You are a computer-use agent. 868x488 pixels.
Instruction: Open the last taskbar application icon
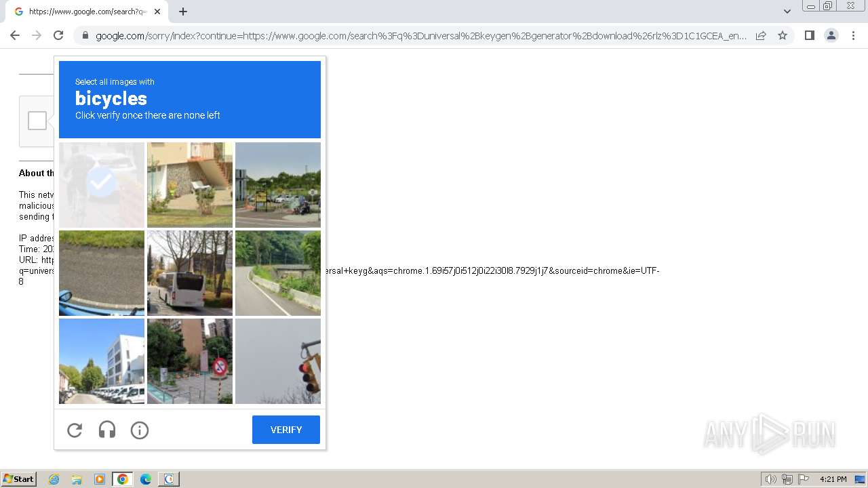[169, 479]
